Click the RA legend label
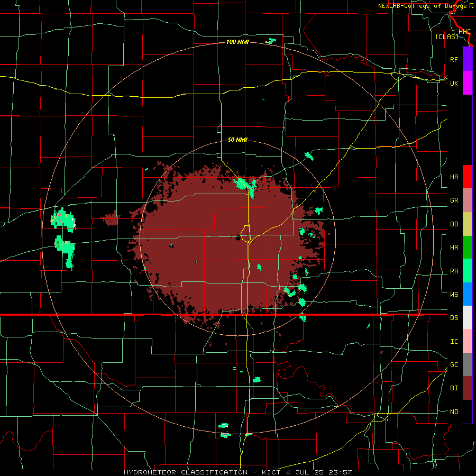The width and height of the screenshot is (476, 476). pos(454,271)
